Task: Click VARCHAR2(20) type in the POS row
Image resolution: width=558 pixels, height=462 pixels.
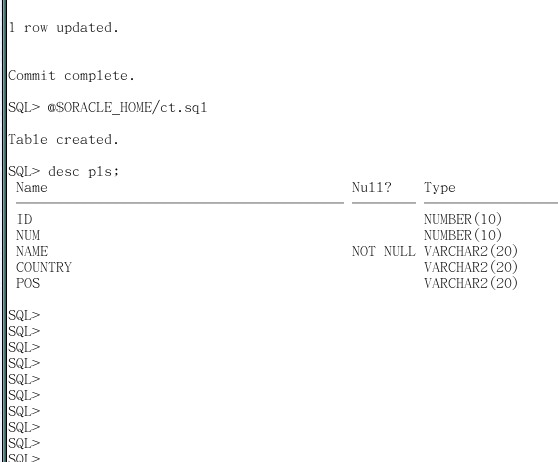Action: pyautogui.click(x=471, y=283)
